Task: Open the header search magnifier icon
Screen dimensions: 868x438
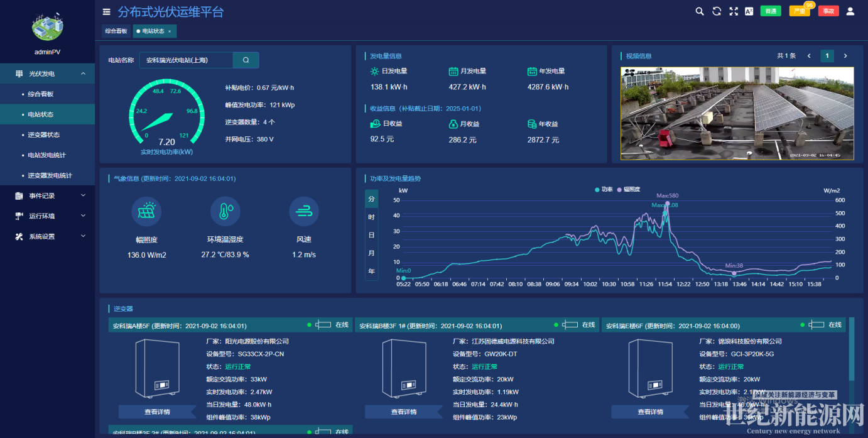Action: (700, 11)
